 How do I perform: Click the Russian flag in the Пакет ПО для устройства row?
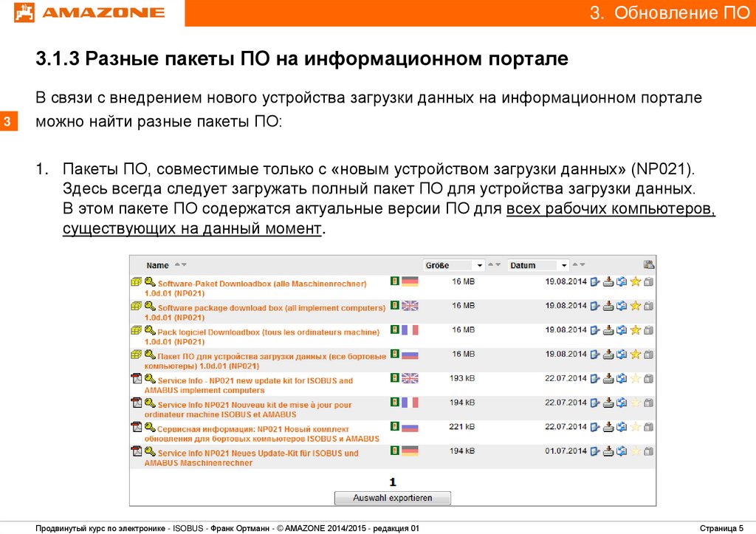coord(410,355)
